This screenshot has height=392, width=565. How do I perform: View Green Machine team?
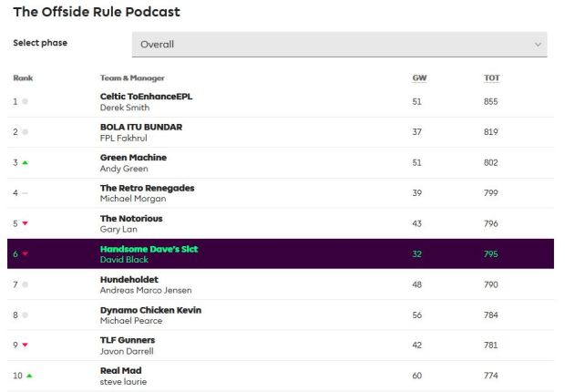(133, 157)
